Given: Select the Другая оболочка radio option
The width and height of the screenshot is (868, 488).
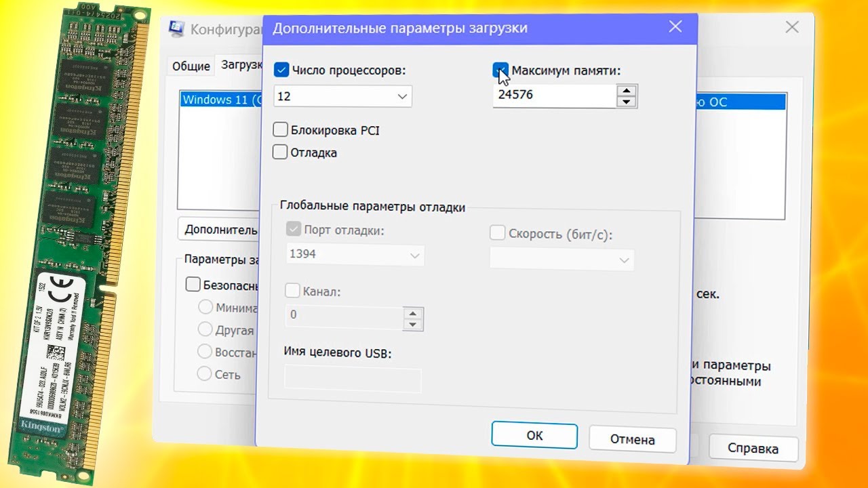Looking at the screenshot, I should [205, 329].
